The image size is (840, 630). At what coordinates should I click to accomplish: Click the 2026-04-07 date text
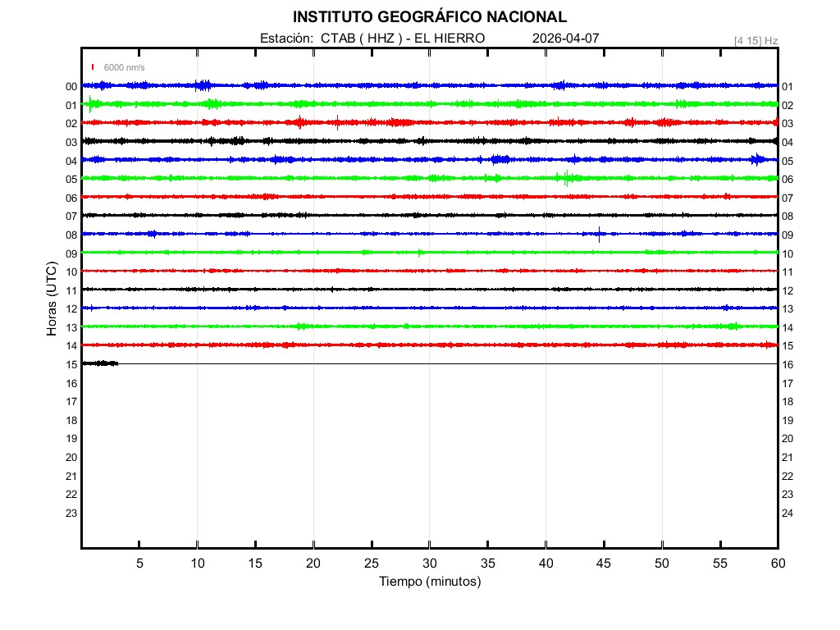tap(566, 39)
